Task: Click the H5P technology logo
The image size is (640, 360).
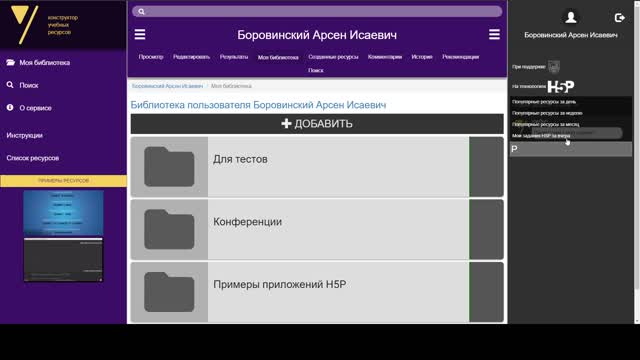Action: point(561,86)
